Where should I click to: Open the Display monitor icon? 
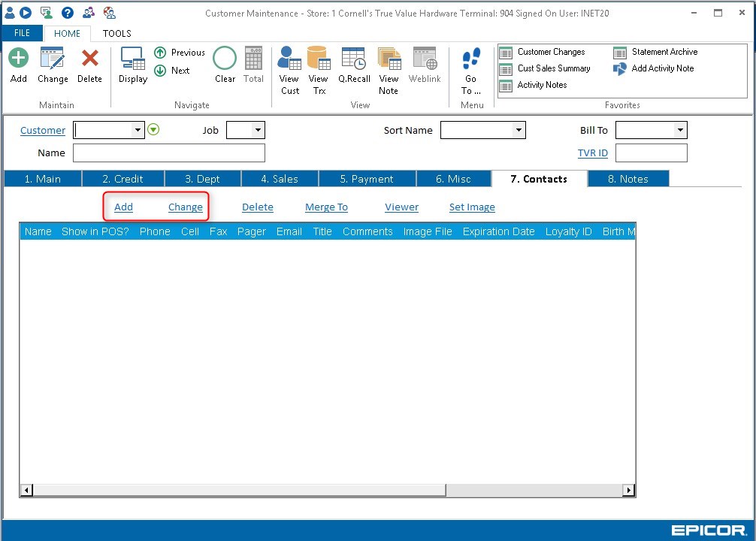(x=133, y=59)
